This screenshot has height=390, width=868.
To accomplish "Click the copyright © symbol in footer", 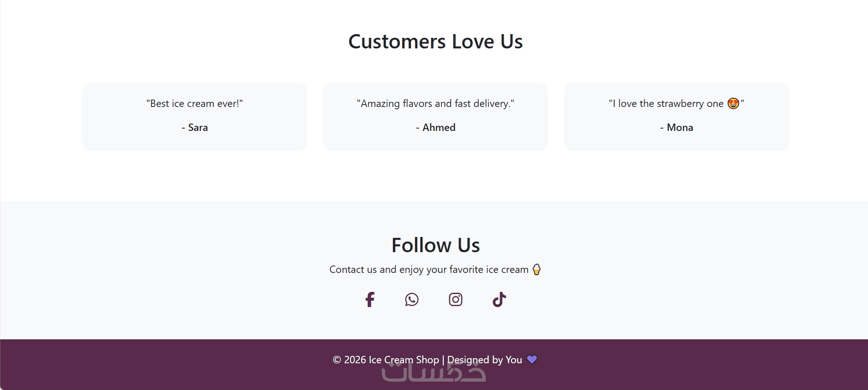I will (337, 360).
